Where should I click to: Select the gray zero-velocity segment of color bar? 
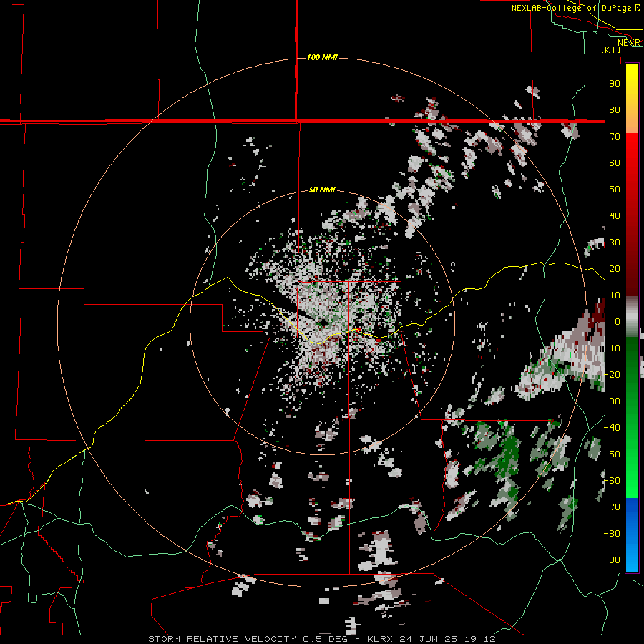[632, 317]
